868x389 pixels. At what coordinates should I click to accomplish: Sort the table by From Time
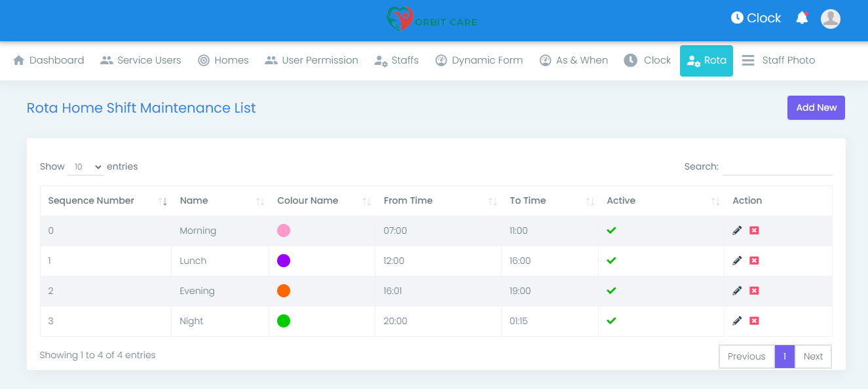408,201
